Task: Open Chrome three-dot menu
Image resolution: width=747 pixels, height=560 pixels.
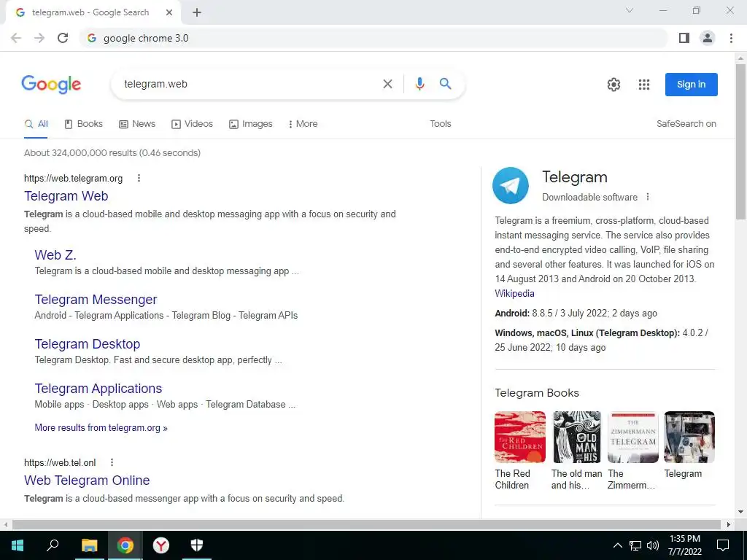Action: (x=731, y=38)
